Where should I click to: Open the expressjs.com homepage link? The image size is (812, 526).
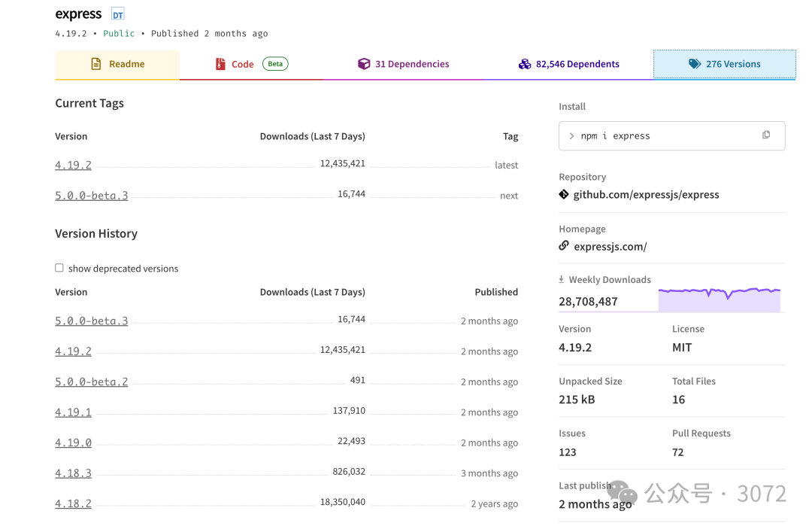(610, 246)
